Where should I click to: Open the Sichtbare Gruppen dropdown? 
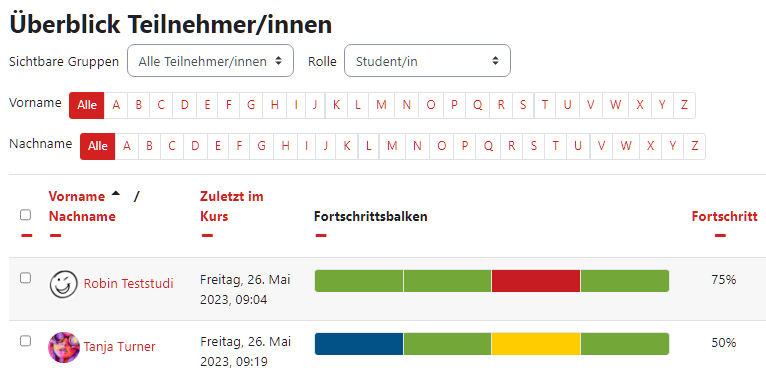point(210,61)
